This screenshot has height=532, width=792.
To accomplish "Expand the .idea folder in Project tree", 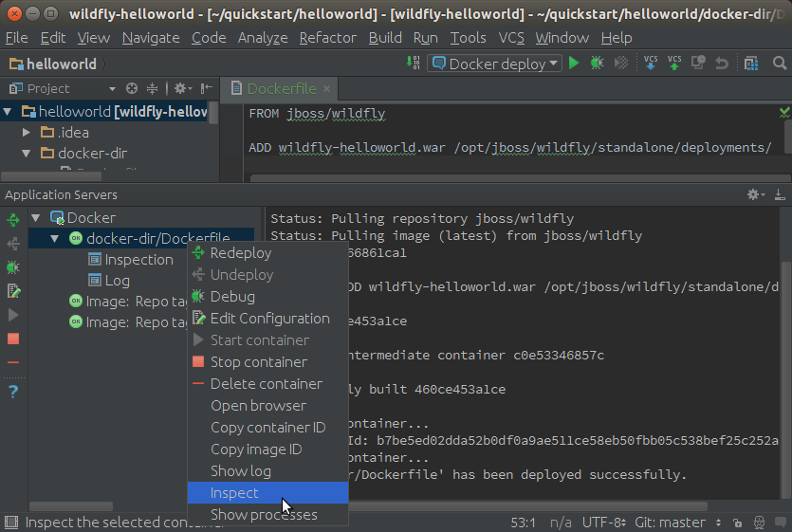I will [x=28, y=132].
